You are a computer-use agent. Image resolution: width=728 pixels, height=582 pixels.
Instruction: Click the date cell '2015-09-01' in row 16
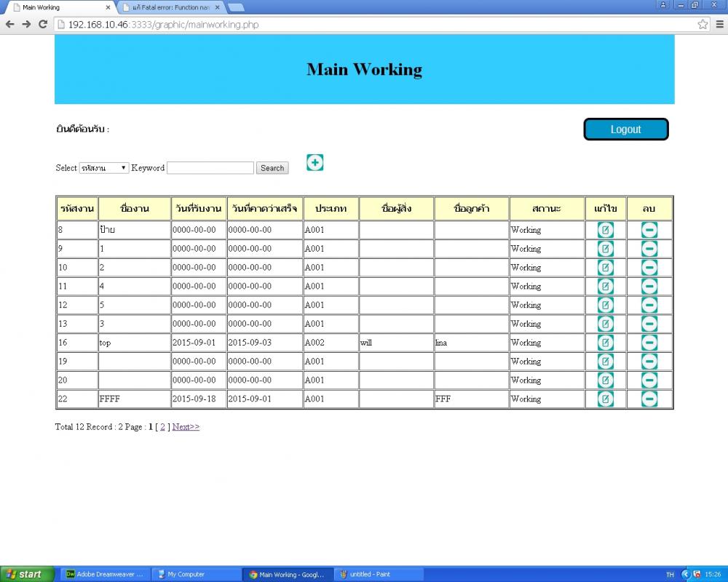click(199, 343)
